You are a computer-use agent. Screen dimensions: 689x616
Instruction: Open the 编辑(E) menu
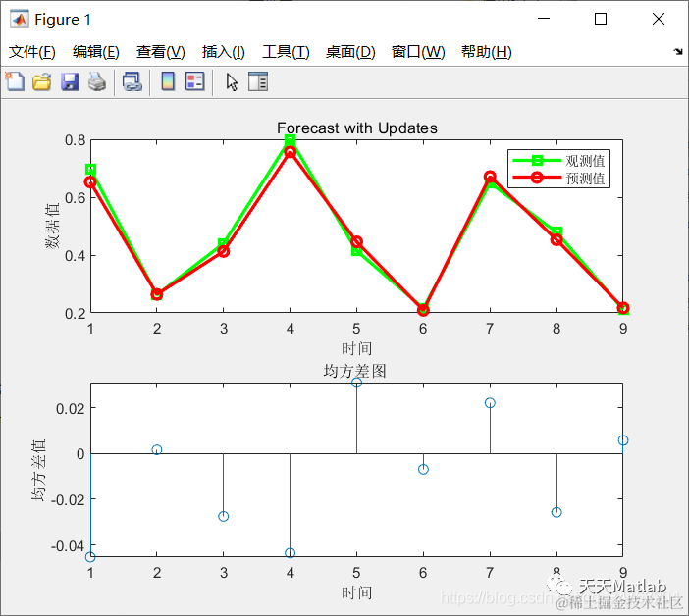96,52
